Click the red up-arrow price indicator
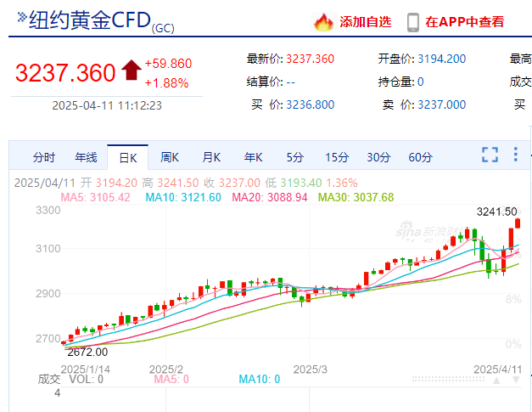This screenshot has width=532, height=412. (x=131, y=70)
